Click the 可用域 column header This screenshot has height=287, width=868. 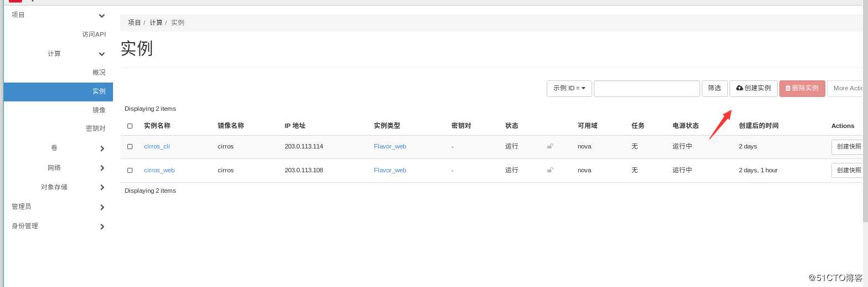588,126
